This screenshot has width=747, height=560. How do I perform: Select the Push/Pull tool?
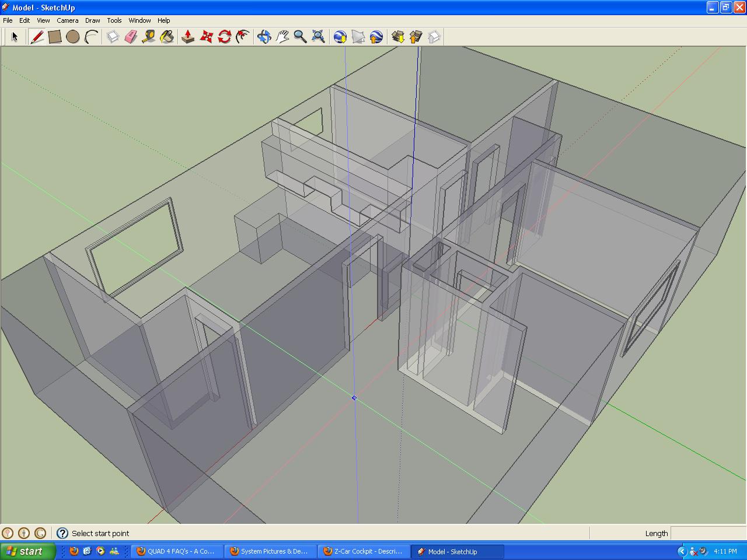click(188, 37)
